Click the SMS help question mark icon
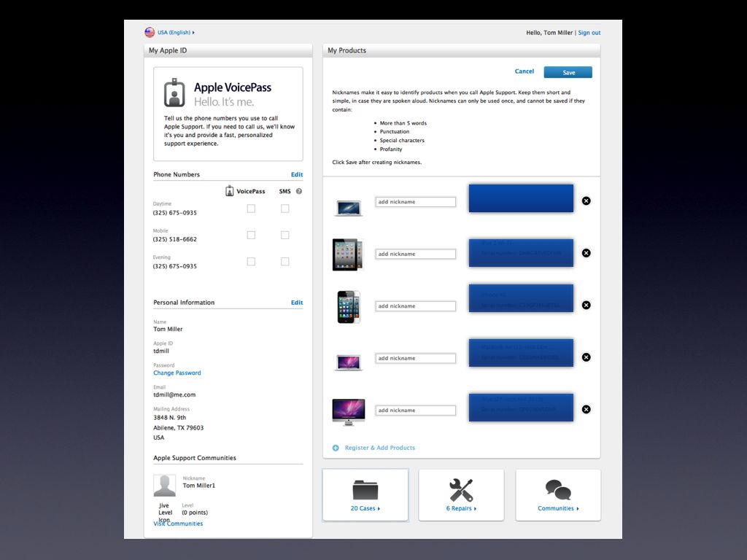Image resolution: width=747 pixels, height=560 pixels. click(x=298, y=192)
